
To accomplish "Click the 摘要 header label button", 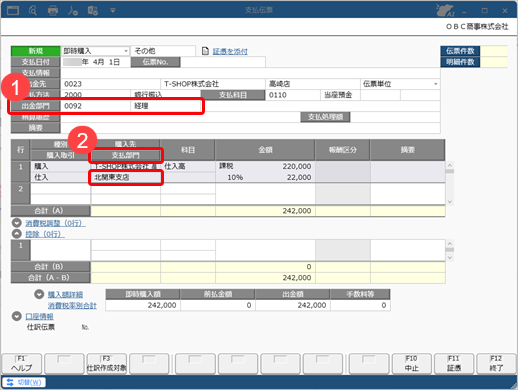I will (36, 128).
